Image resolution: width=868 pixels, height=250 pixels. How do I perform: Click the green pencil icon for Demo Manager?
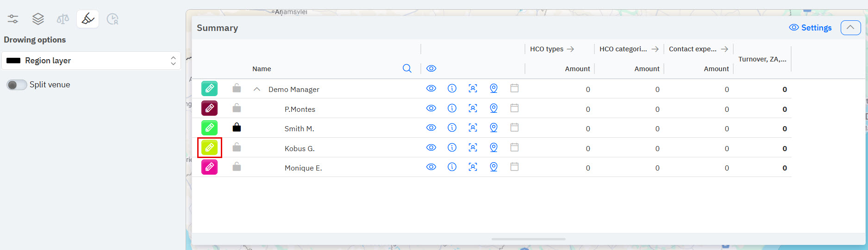209,88
